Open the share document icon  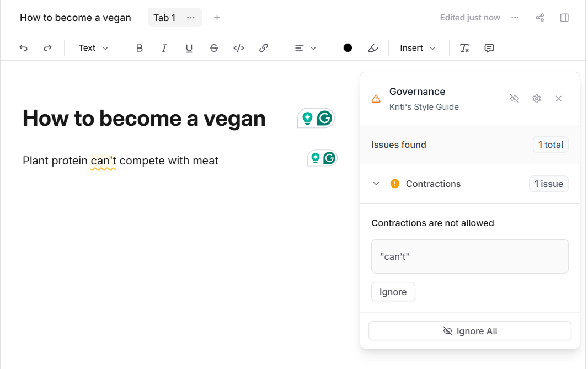(540, 18)
